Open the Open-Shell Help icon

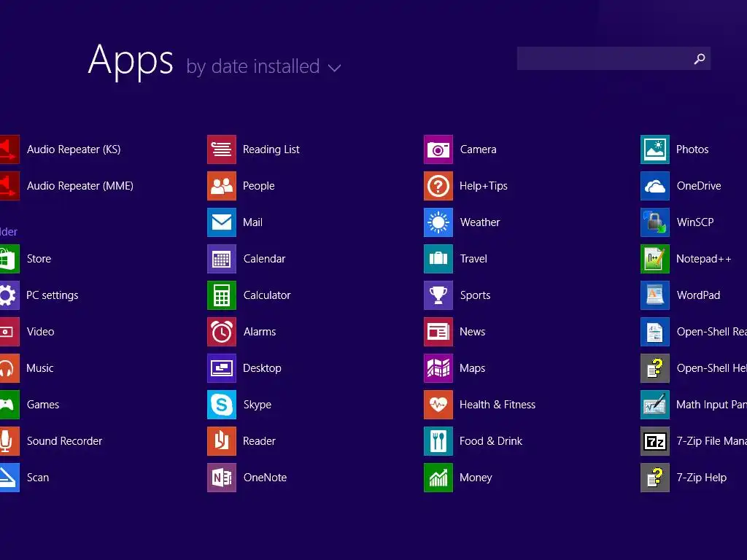655,368
